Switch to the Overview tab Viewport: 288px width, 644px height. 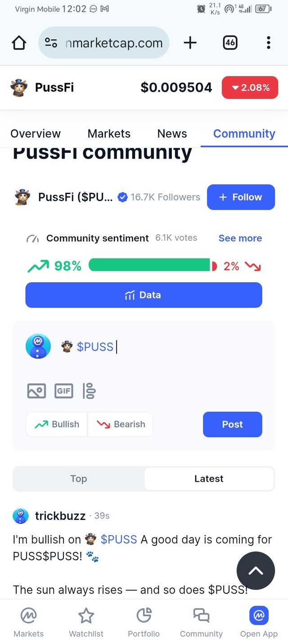[x=36, y=133]
